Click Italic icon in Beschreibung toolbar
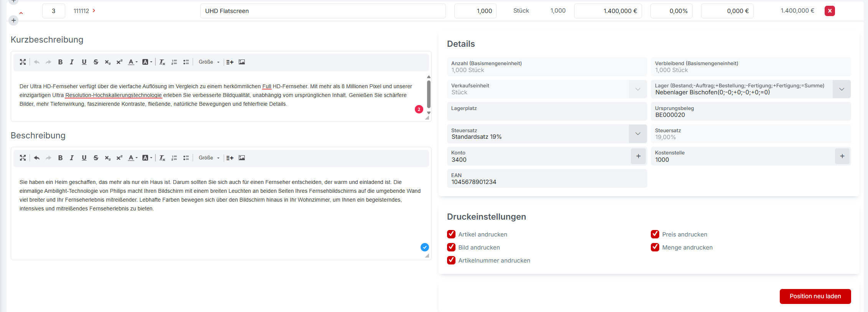The height and width of the screenshot is (312, 868). tap(72, 158)
